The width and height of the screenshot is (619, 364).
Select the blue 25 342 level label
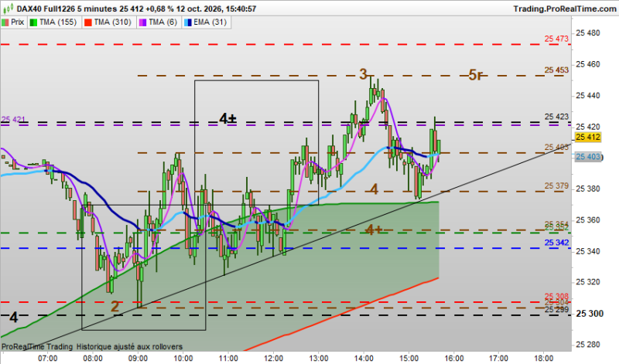(x=556, y=243)
